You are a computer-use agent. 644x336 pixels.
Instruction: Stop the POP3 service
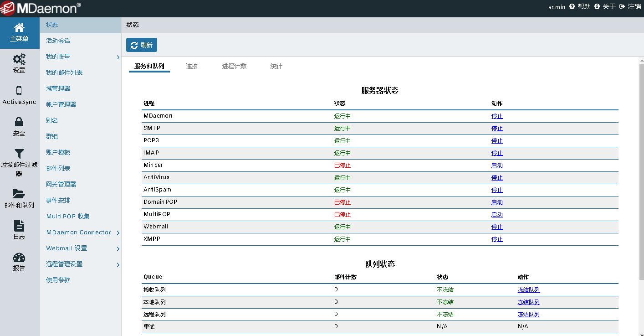pyautogui.click(x=497, y=141)
